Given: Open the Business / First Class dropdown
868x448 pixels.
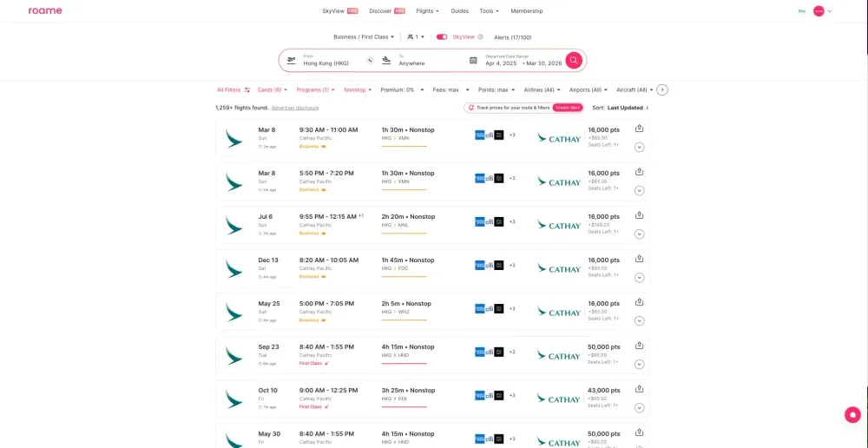Looking at the screenshot, I should click(x=365, y=37).
